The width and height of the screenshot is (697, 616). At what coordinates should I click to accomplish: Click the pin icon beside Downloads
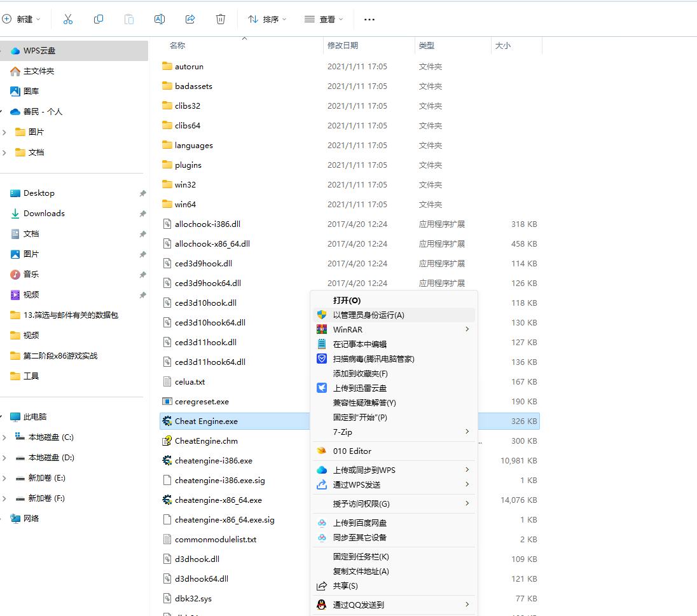142,214
